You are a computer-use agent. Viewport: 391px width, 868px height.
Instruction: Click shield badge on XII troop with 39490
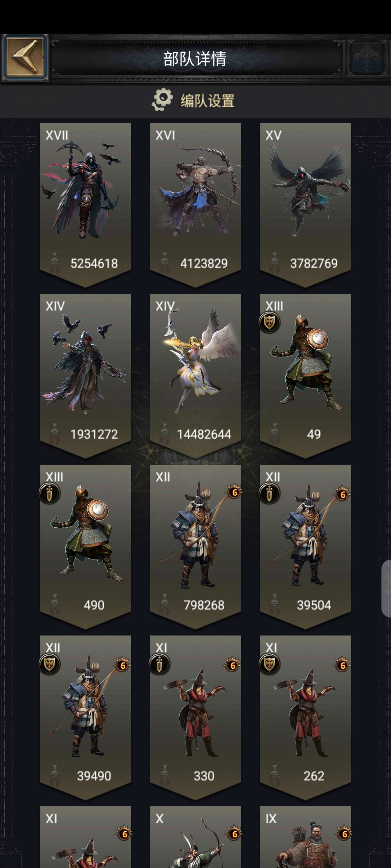pos(50,664)
